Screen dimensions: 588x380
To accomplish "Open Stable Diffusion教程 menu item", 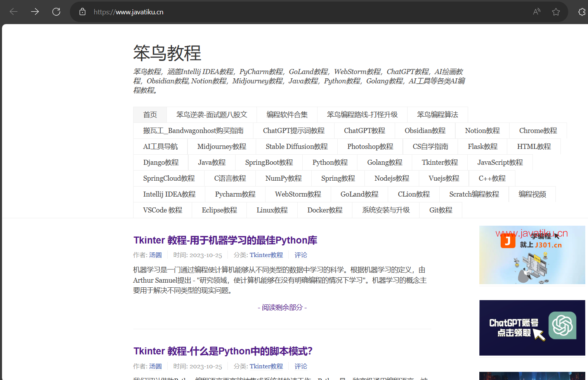I will [x=297, y=147].
